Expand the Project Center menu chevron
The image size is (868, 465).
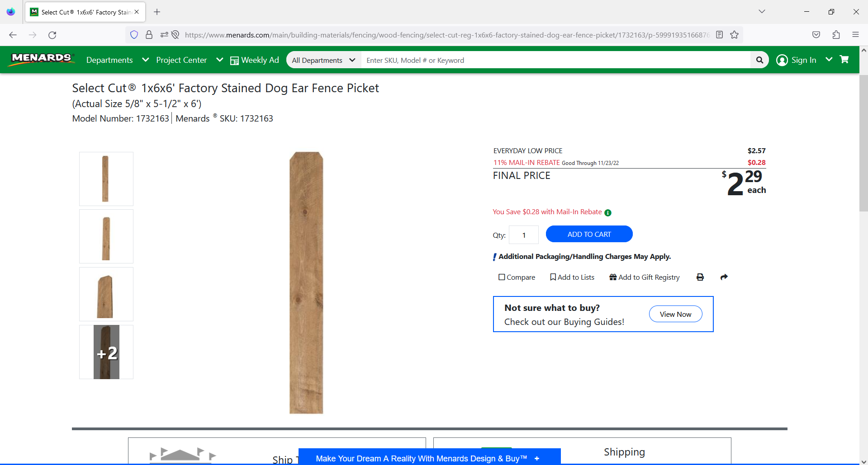pos(220,60)
